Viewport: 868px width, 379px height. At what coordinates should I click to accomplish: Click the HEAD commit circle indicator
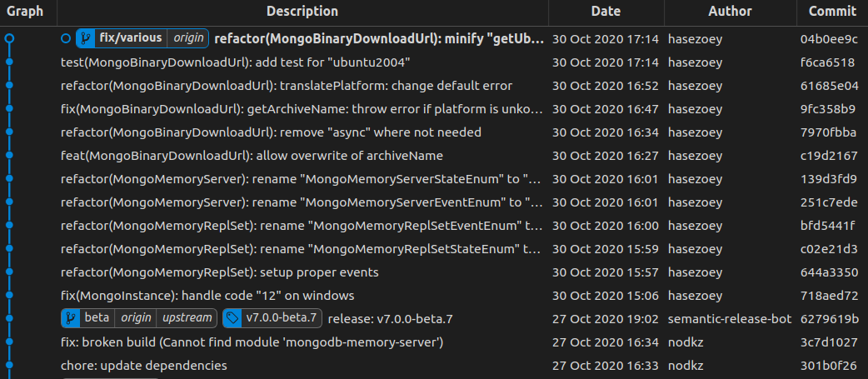pos(67,38)
